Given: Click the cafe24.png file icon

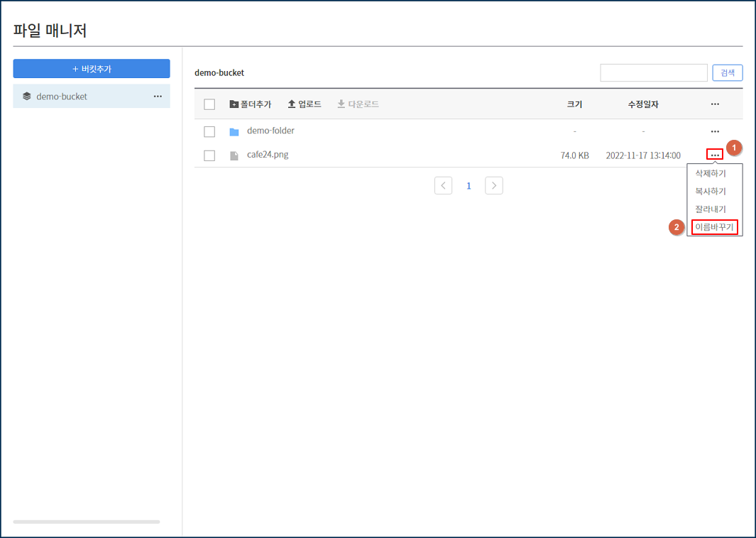Looking at the screenshot, I should coord(234,155).
